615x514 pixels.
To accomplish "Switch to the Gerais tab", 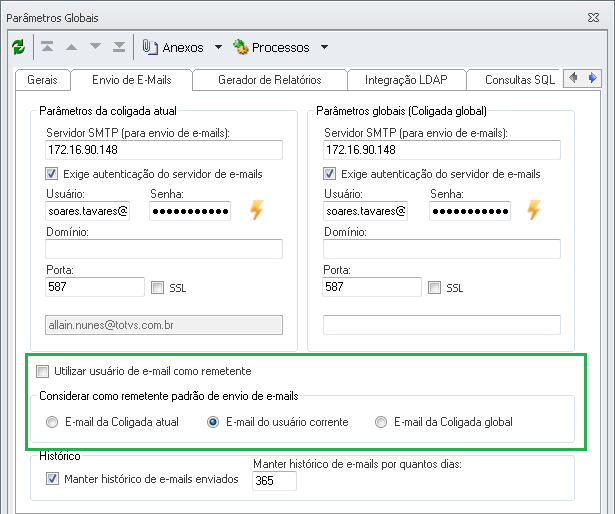I will click(42, 80).
